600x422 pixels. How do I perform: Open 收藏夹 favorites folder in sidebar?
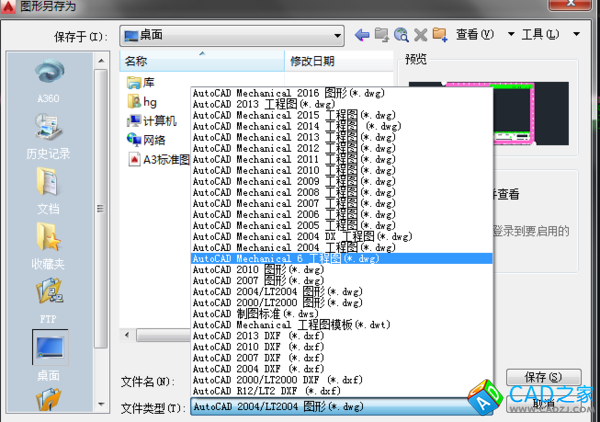tap(49, 246)
